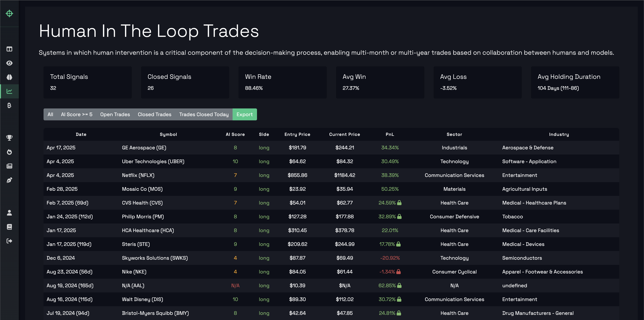
Task: Sort by the Date column header
Action: coord(81,134)
